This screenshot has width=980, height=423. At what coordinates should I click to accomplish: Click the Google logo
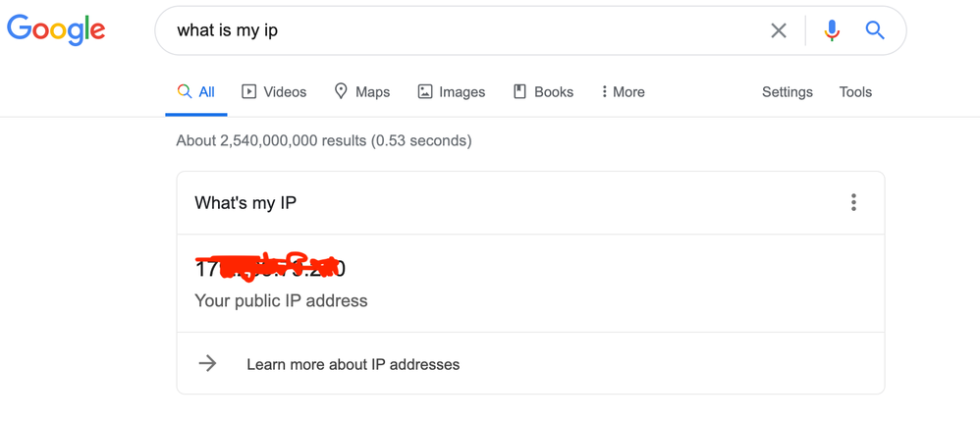56,30
